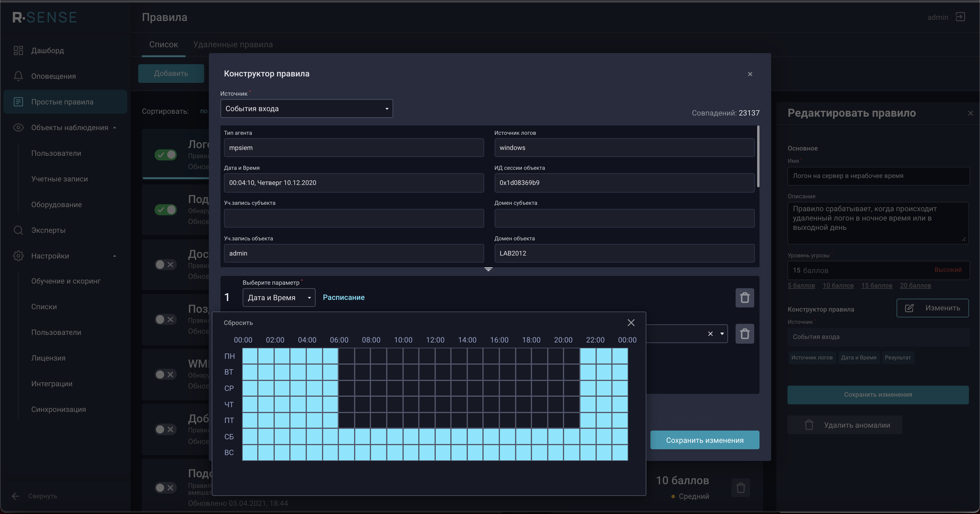Screen dimensions: 980x514
Task: Turn off the second rule's green toggle
Action: [x=165, y=210]
